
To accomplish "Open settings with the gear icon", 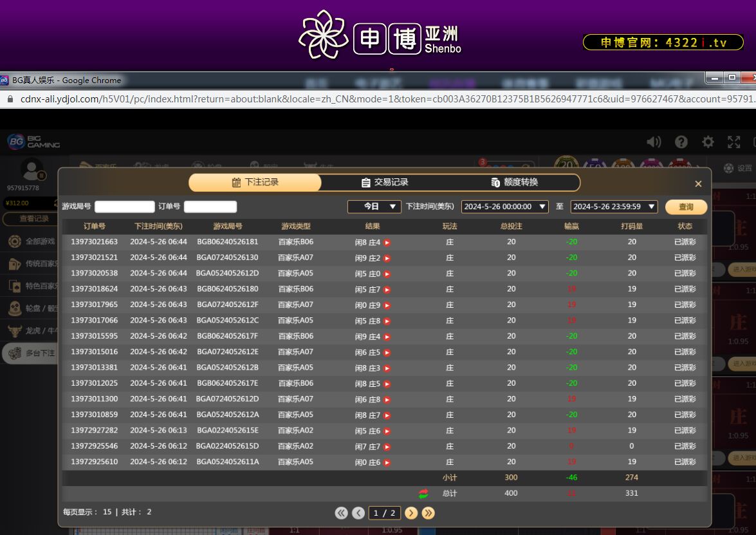I will [708, 142].
